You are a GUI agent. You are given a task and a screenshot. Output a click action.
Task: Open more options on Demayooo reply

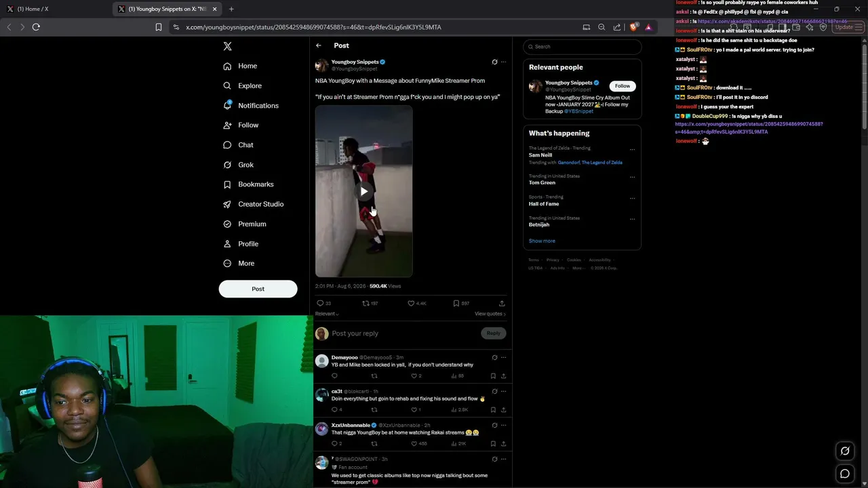[503, 357]
